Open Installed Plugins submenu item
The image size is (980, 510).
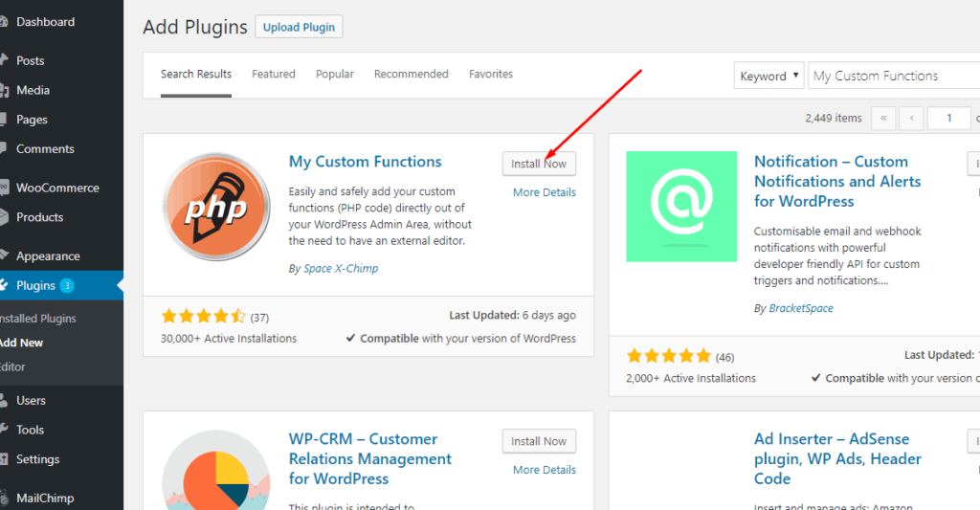pos(38,319)
